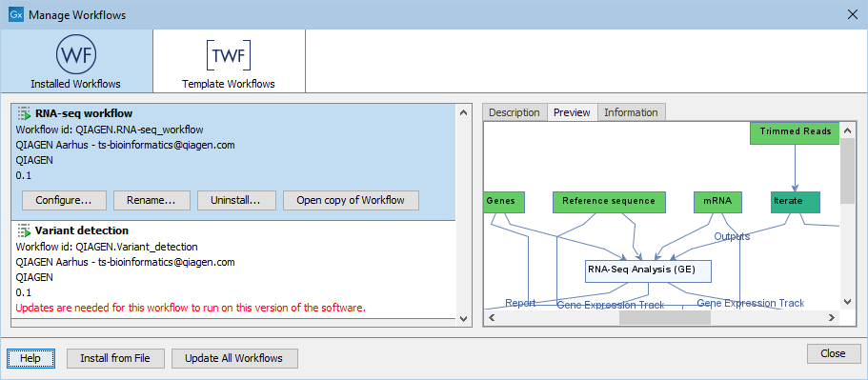
Task: Click the RNA-seq workflow icon
Action: click(24, 113)
